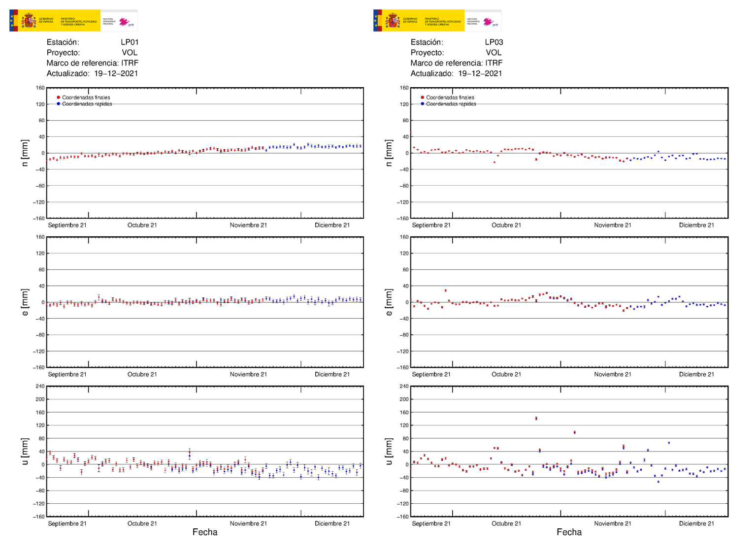756x554 pixels.
Task: Click the 'n [mm]' axis label of LP01
Action: point(25,153)
